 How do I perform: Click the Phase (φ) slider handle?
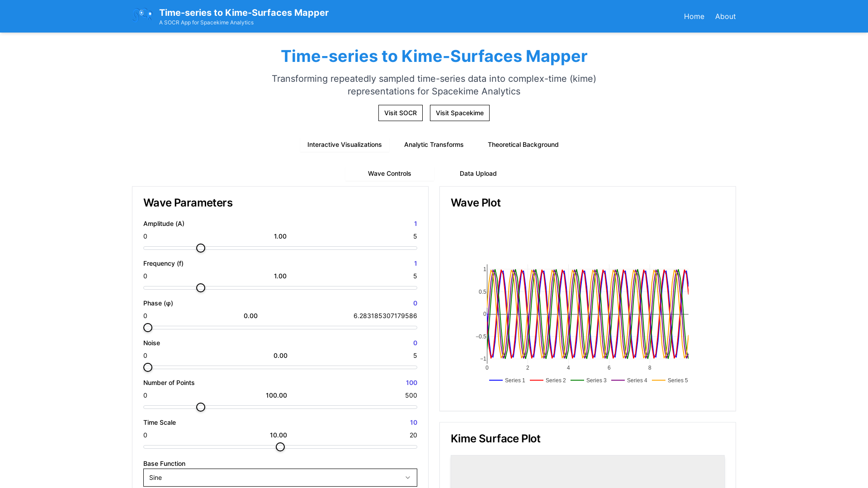click(x=148, y=327)
